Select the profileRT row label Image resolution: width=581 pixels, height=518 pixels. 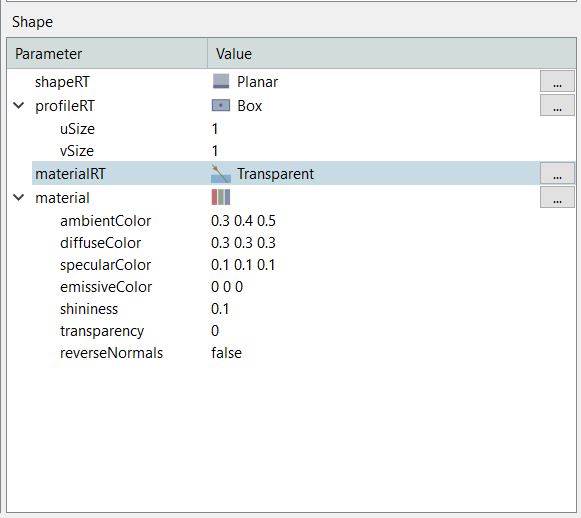(x=65, y=106)
